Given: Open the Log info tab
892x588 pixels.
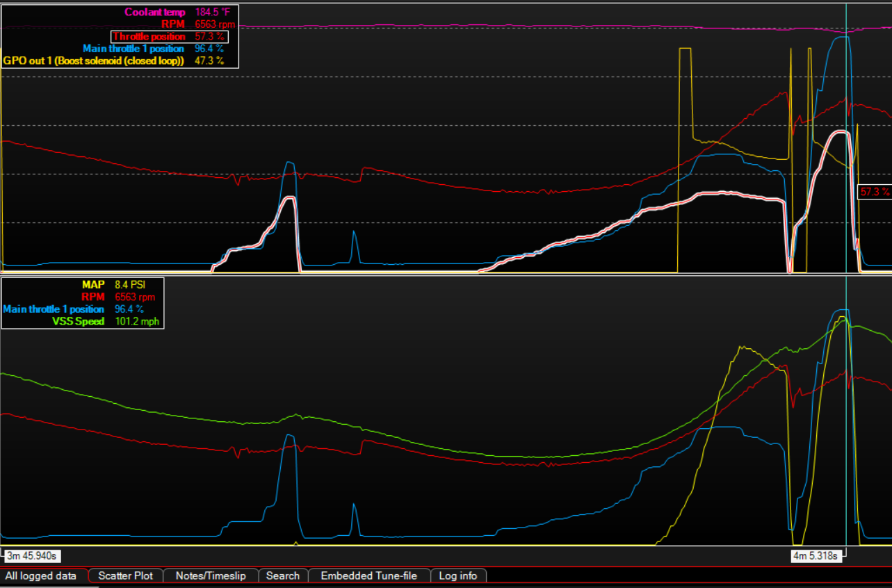Looking at the screenshot, I should point(458,575).
